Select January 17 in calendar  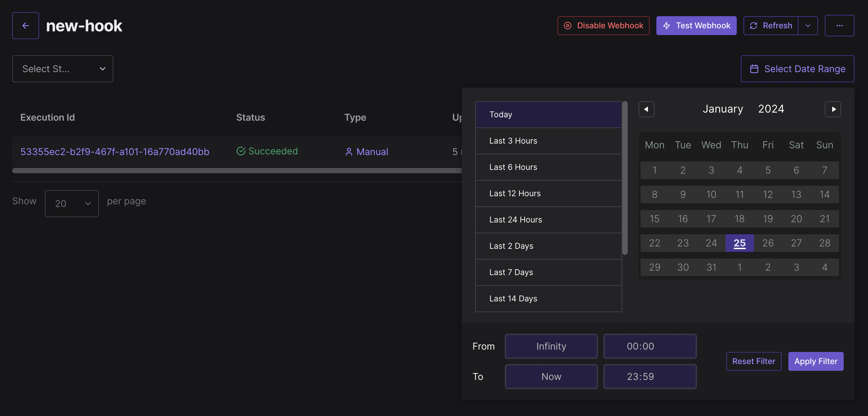coord(711,219)
